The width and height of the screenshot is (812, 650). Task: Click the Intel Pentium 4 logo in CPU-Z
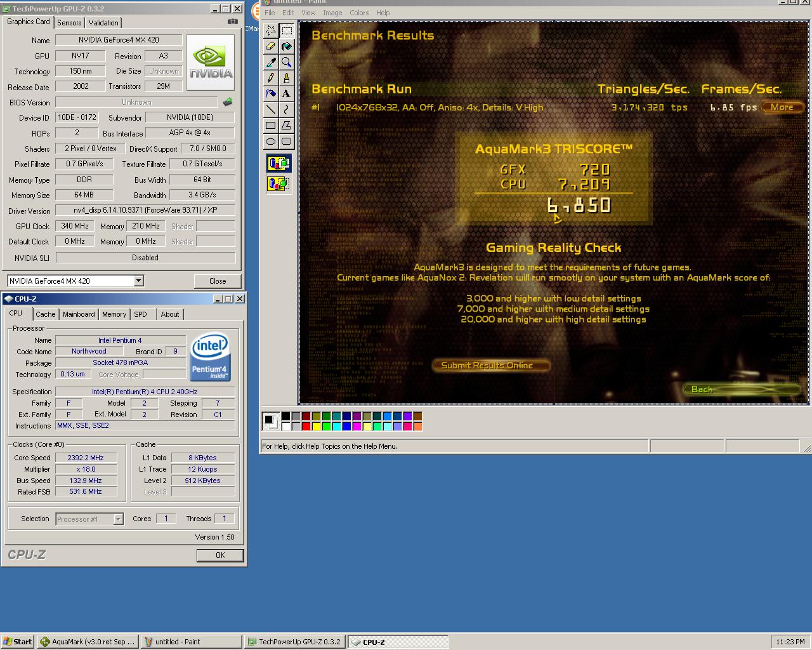pyautogui.click(x=210, y=356)
